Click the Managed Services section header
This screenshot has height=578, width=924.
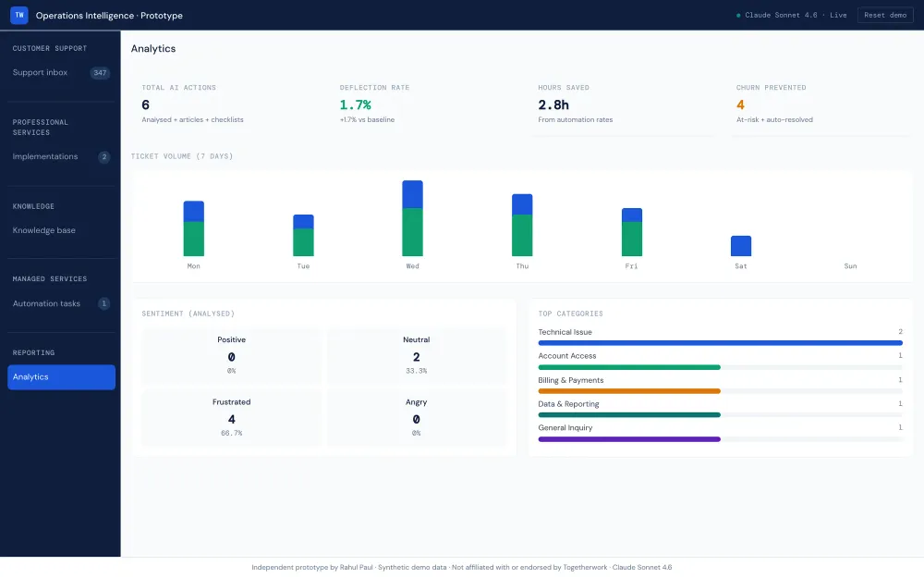click(50, 279)
